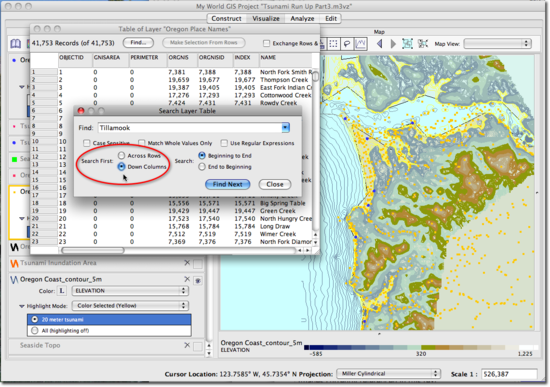Open the book icon in the main toolbar
The width and height of the screenshot is (550, 387).
pyautogui.click(x=15, y=44)
